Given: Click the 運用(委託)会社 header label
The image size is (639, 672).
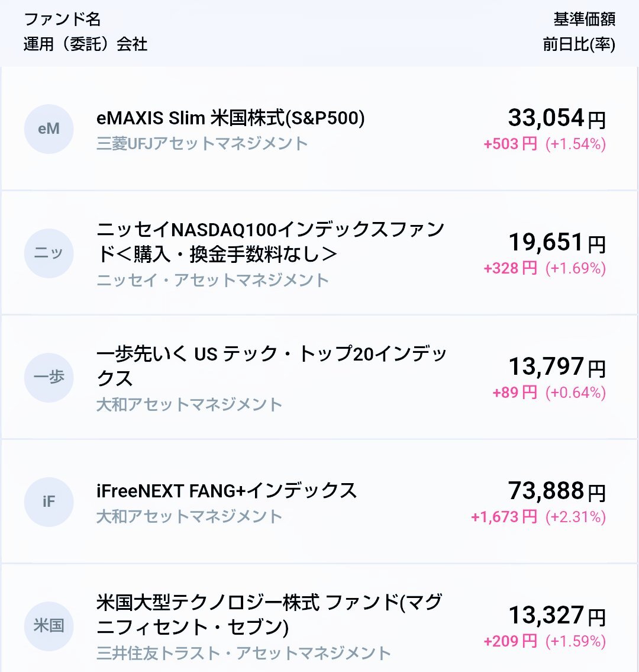Looking at the screenshot, I should (x=85, y=44).
